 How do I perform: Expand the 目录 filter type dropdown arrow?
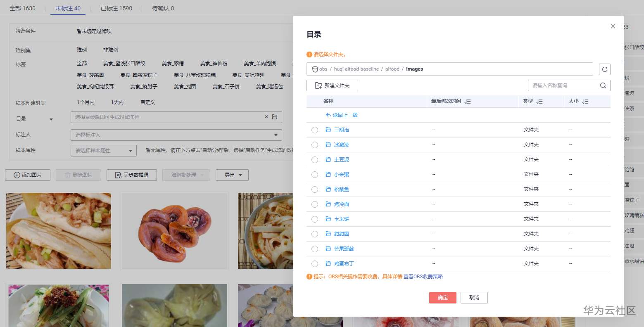[51, 119]
